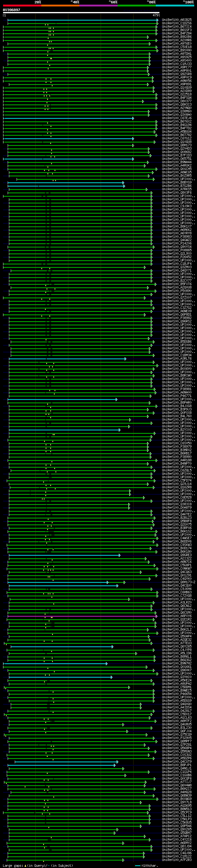Click the red ~20% identity scale segment
Viewport: 197px width, 868px height.
point(22,6)
